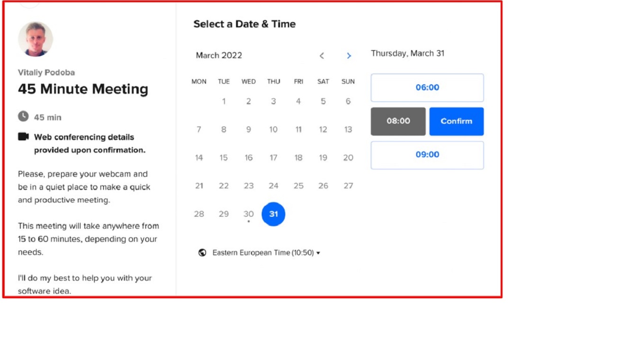
Task: Click the video camera conferencing icon
Action: click(23, 137)
